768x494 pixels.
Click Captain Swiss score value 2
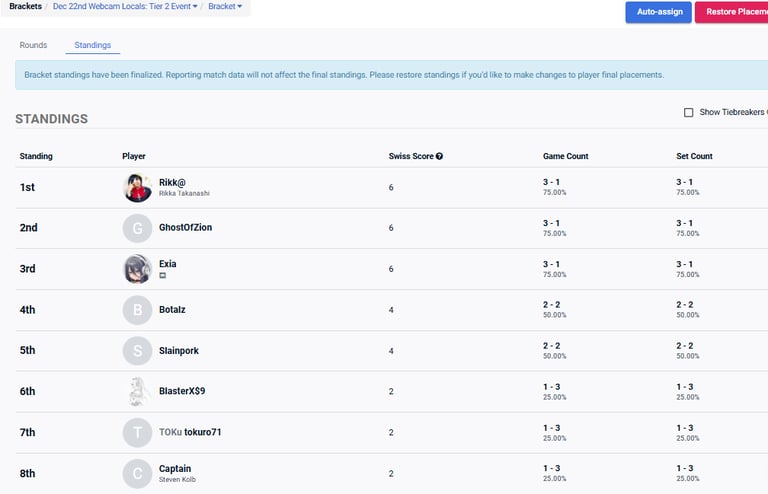click(x=391, y=474)
